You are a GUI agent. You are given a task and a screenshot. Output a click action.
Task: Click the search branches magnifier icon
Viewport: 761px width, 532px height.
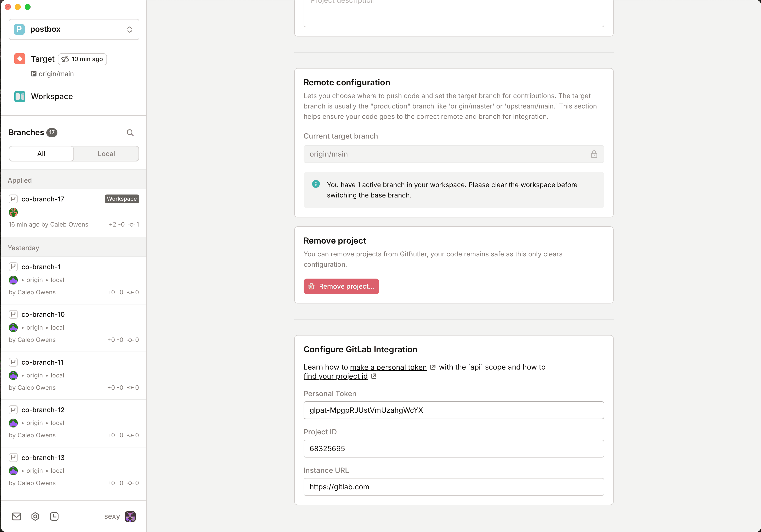(130, 133)
